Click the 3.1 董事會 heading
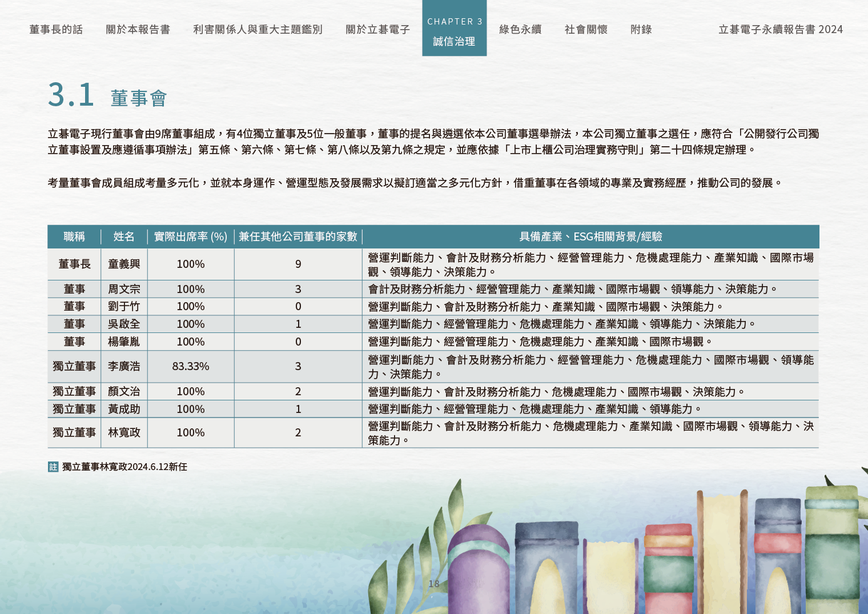 tap(107, 95)
